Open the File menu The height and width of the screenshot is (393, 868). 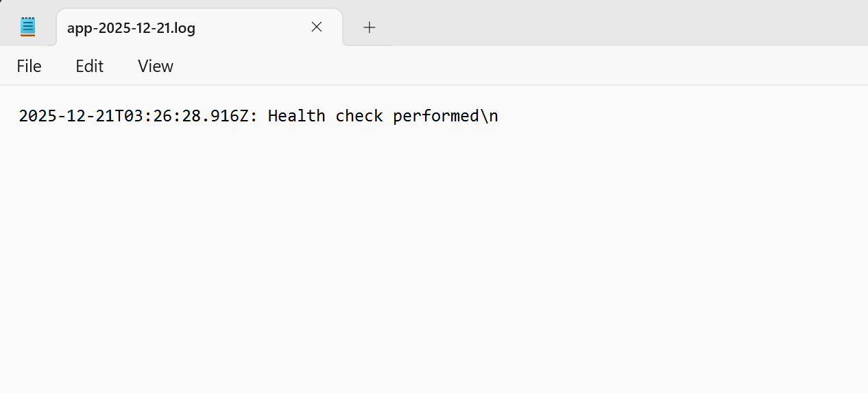coord(29,66)
